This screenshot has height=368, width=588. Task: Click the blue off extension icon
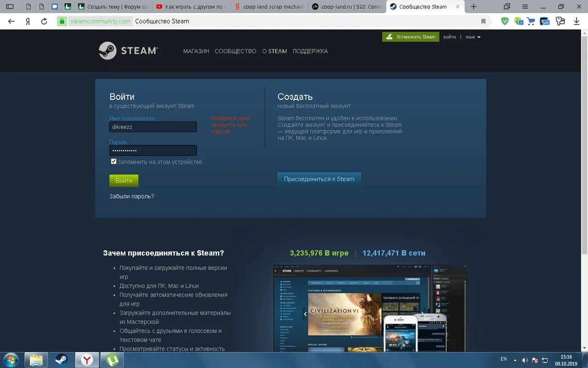[545, 21]
